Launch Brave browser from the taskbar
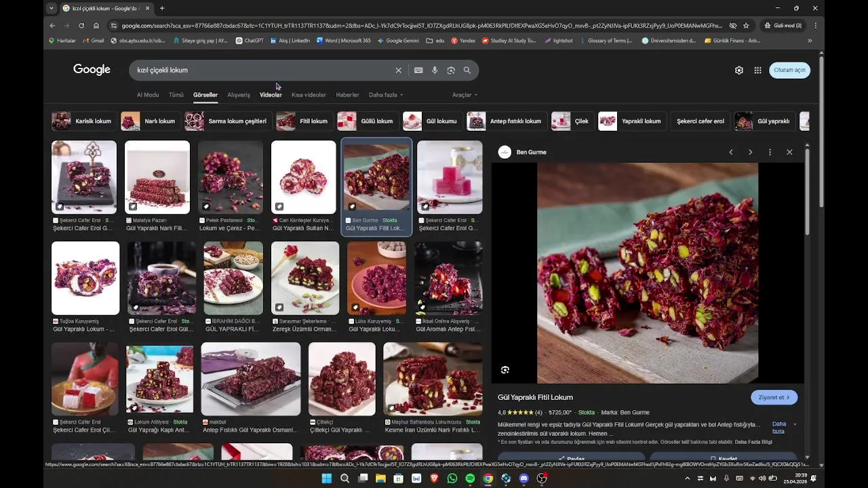 tap(434, 479)
